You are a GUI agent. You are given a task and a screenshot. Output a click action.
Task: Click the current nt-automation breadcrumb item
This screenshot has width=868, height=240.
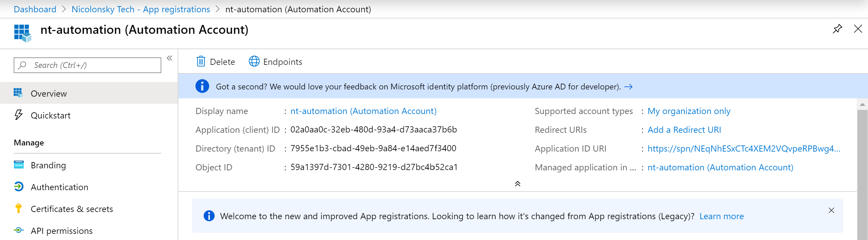[x=298, y=10]
